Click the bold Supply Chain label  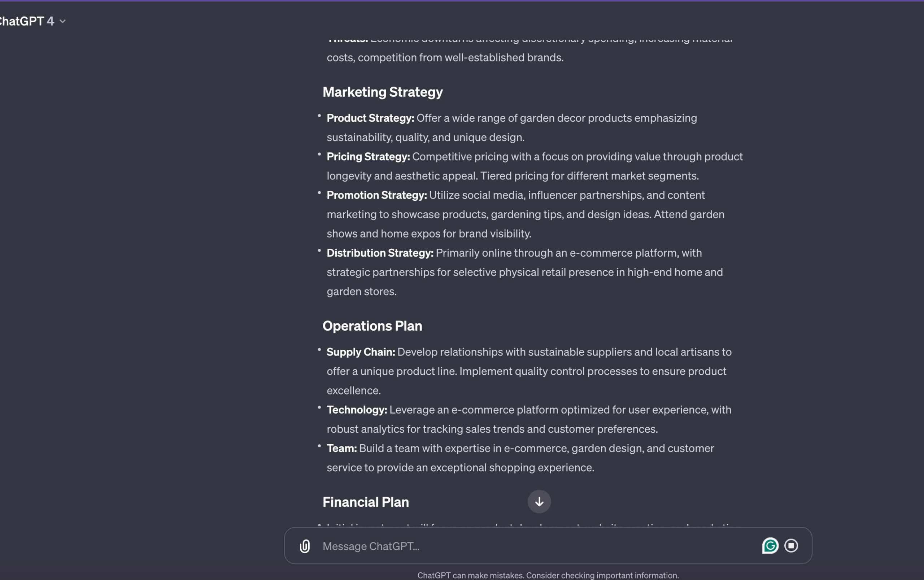coord(361,352)
